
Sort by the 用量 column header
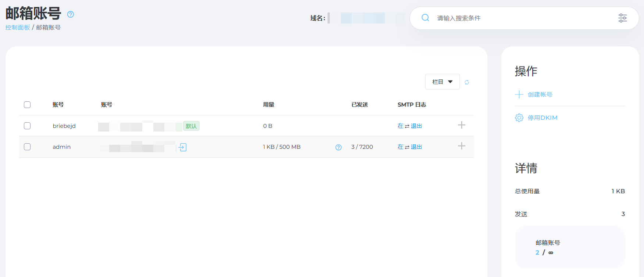click(x=269, y=105)
